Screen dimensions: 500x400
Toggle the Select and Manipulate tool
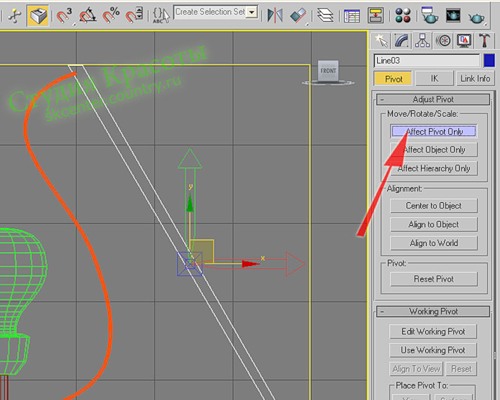[15, 16]
